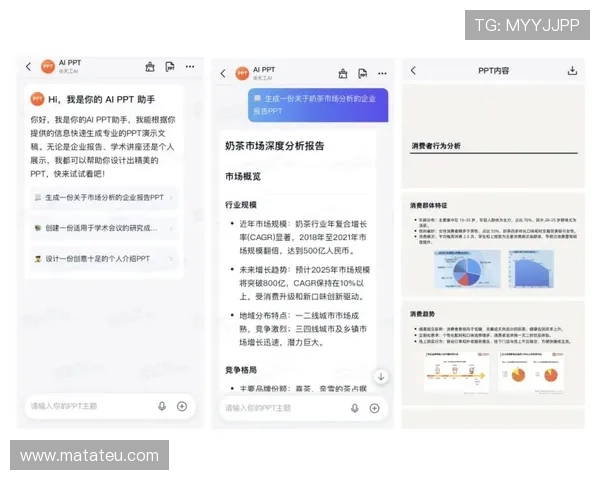Open PPT file icon on left screen header
The width and height of the screenshot is (600, 480).
pos(170,67)
